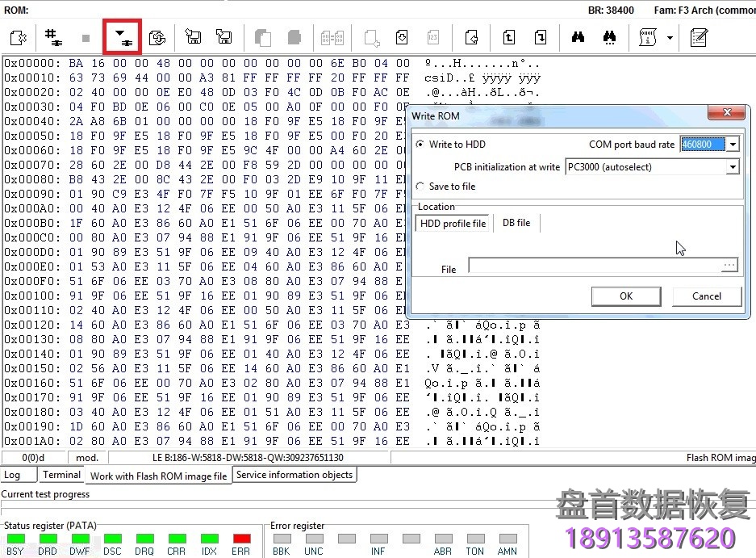Click the refresh ROM toolbar icon
The height and width of the screenshot is (558, 756).
click(x=157, y=37)
